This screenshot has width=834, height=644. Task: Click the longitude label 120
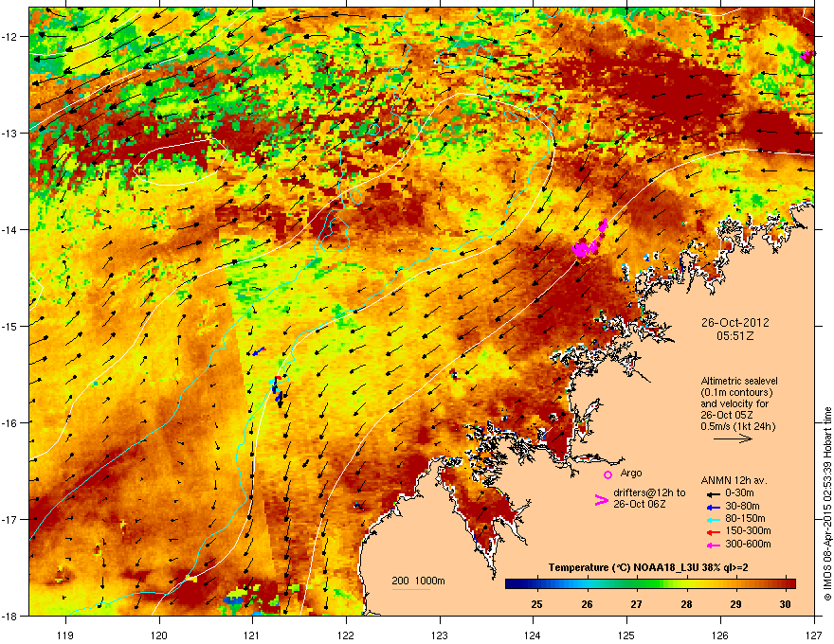tap(159, 635)
